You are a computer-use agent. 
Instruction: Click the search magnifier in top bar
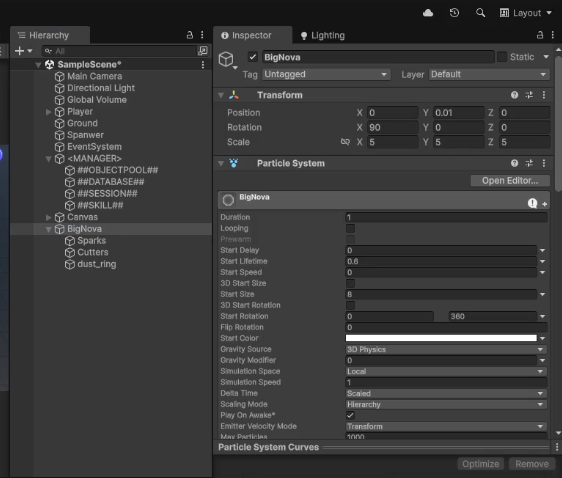pyautogui.click(x=480, y=13)
